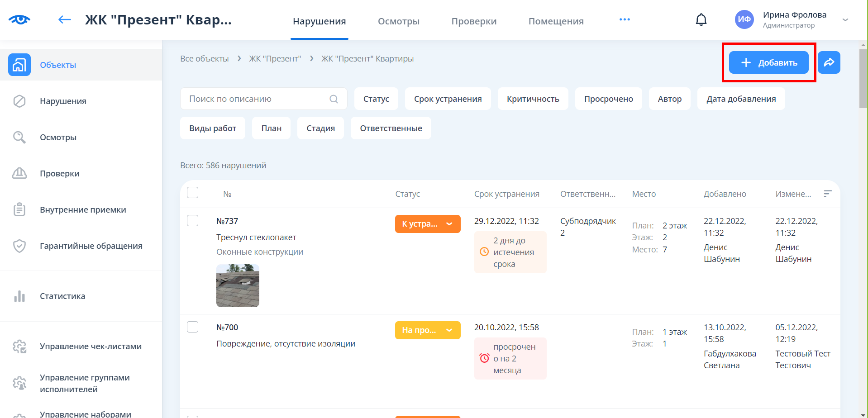The image size is (868, 418).
Task: Click the table column settings icon
Action: click(x=828, y=194)
